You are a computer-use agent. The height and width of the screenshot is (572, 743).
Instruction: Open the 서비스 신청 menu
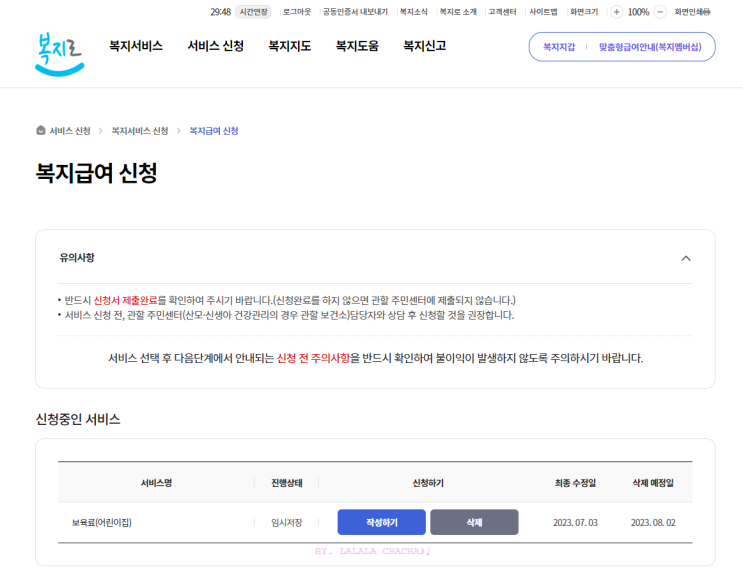(216, 46)
